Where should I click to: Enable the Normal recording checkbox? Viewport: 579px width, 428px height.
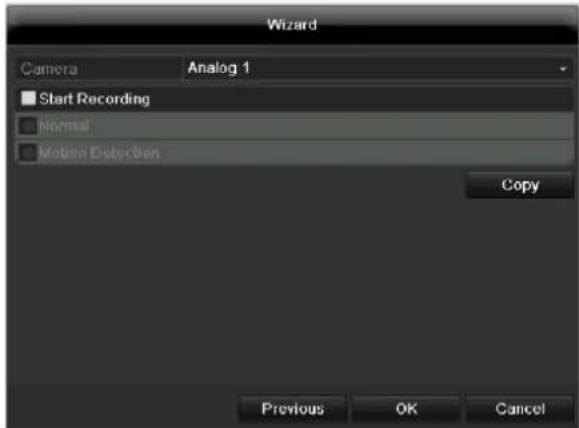coord(28,126)
